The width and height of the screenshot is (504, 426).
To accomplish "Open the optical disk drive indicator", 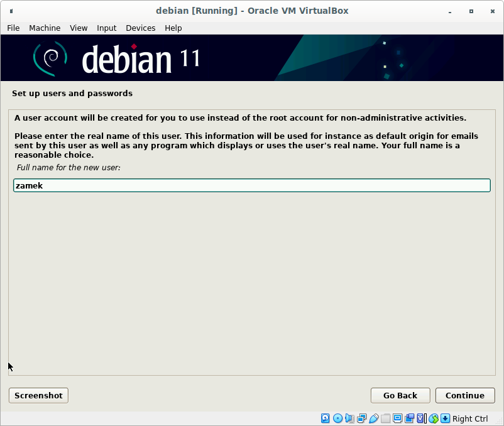I will 337,418.
